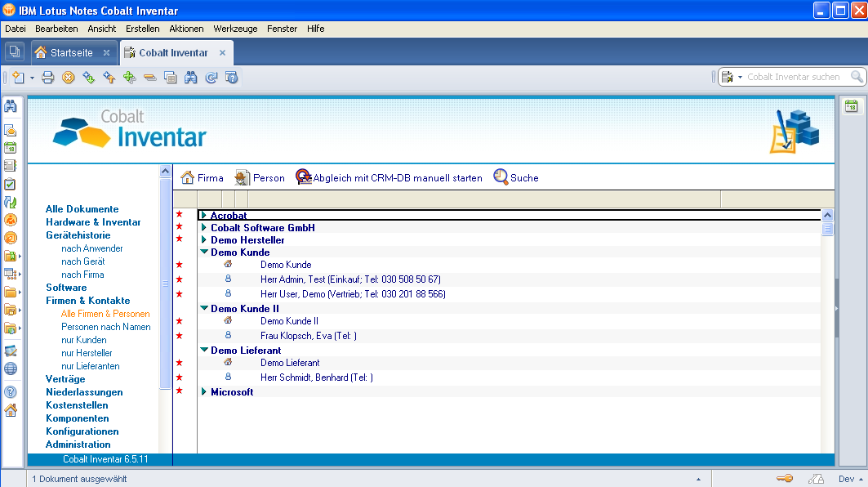This screenshot has height=487, width=868.
Task: Select the Herr Admin, Test entry
Action: point(350,279)
